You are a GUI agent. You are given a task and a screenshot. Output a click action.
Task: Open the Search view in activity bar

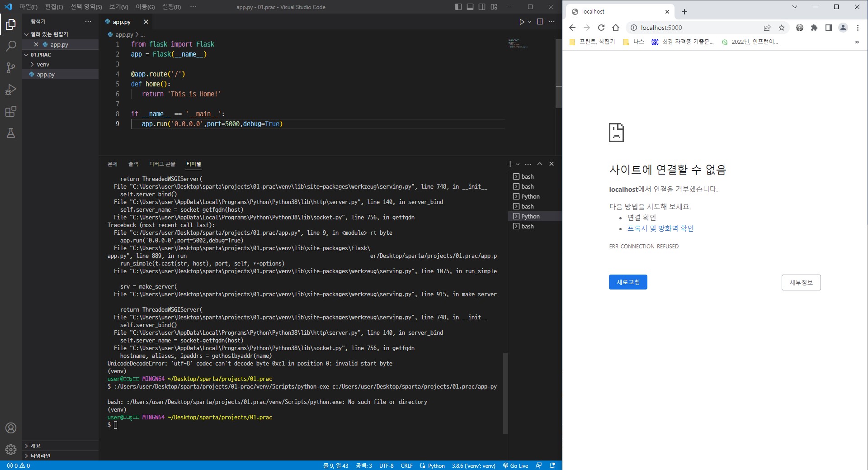[x=11, y=46]
